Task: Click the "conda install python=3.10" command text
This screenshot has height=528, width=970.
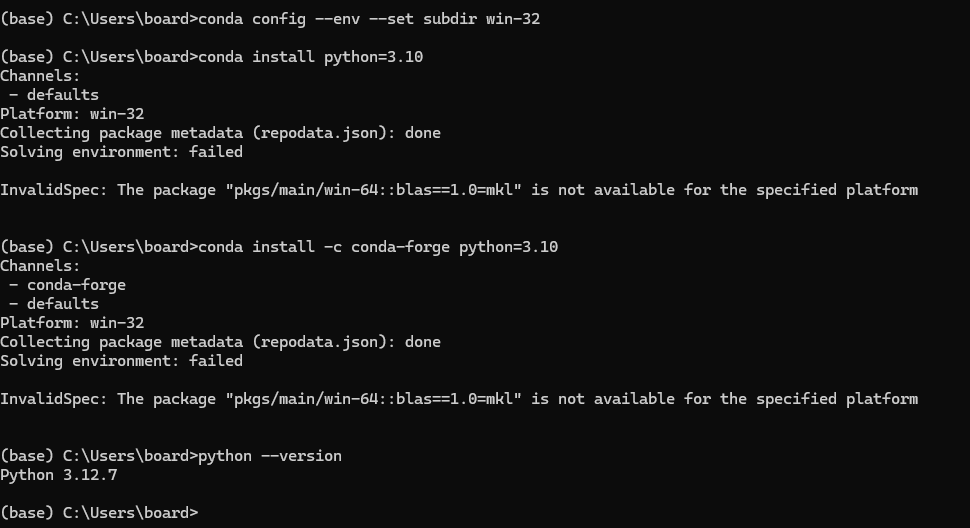Action: coord(311,57)
